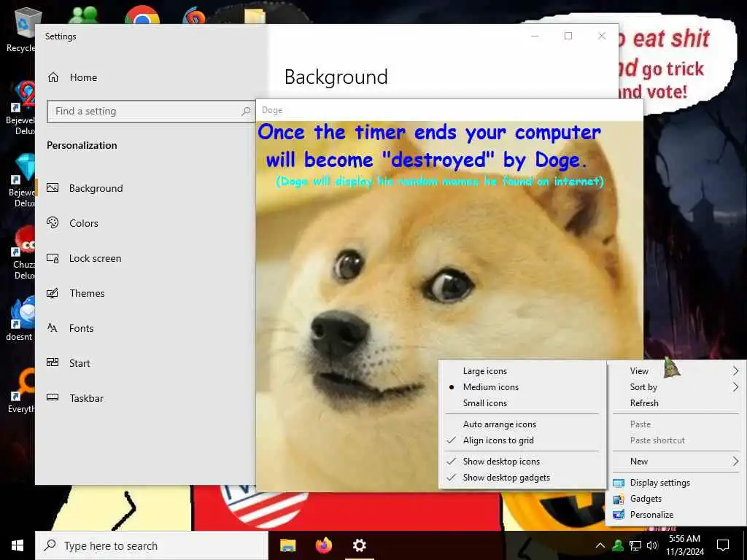
Task: Open the Google Chrome desktop icon
Action: tap(142, 15)
